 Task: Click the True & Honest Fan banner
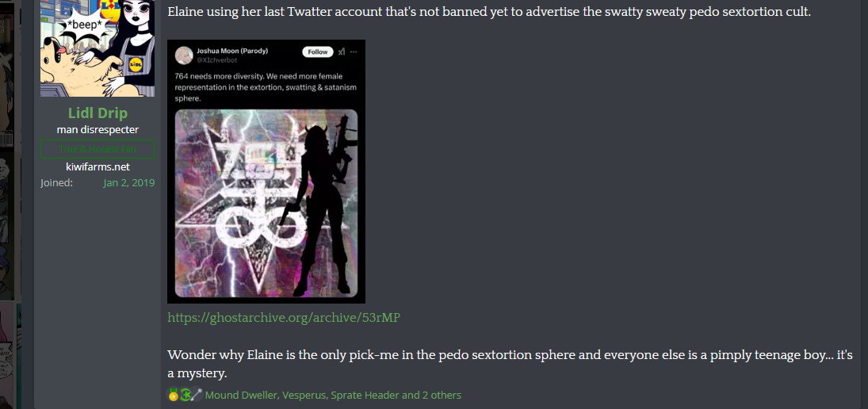(x=98, y=150)
